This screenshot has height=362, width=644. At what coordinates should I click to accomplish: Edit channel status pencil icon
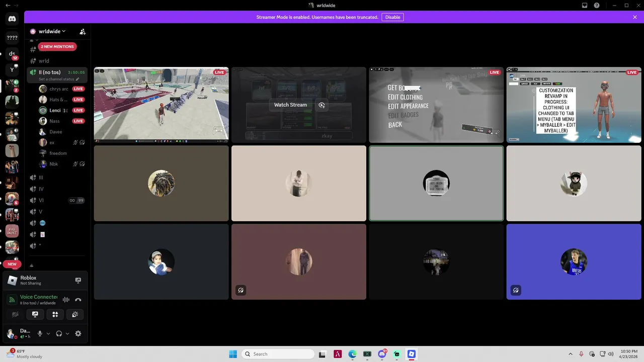coord(77,79)
